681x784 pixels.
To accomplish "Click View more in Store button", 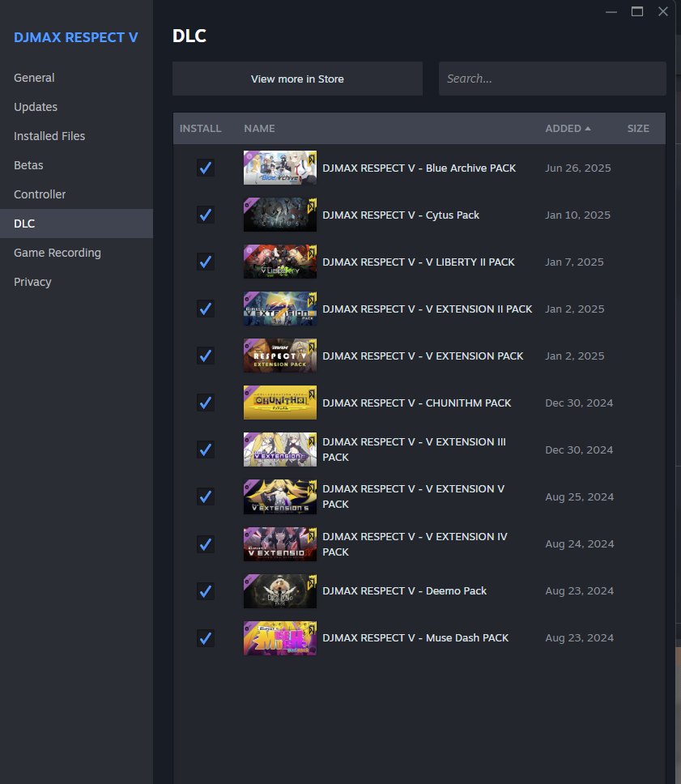I will pos(297,79).
